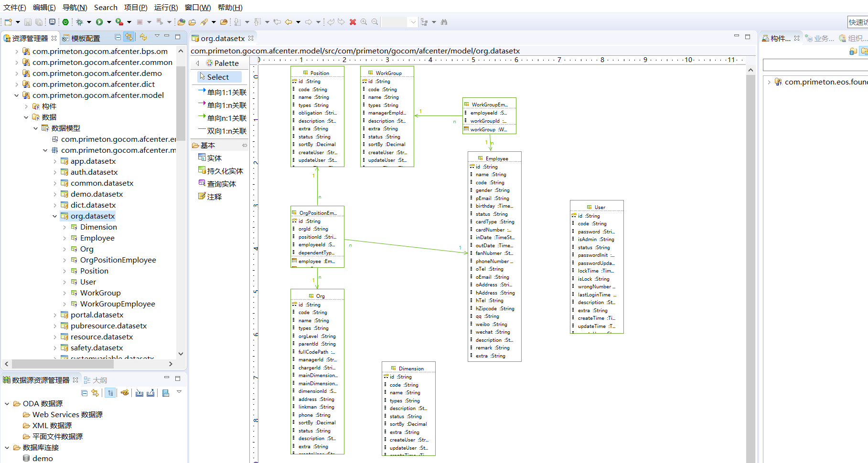868x463 pixels.
Task: Toggle link with editor in data source explorer
Action: tap(95, 393)
